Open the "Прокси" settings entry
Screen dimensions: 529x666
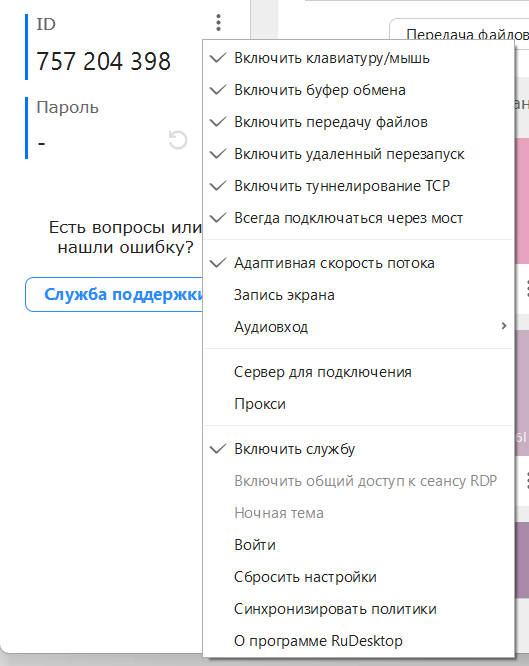tap(359, 404)
